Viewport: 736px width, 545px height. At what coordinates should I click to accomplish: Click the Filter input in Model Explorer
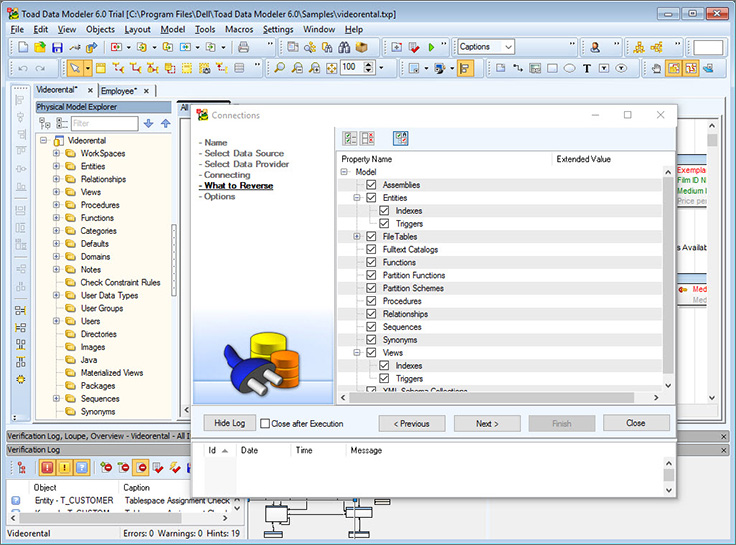(x=105, y=123)
